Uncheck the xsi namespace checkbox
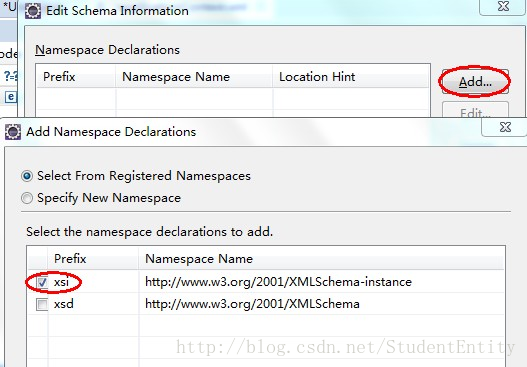The image size is (527, 367). [42, 282]
